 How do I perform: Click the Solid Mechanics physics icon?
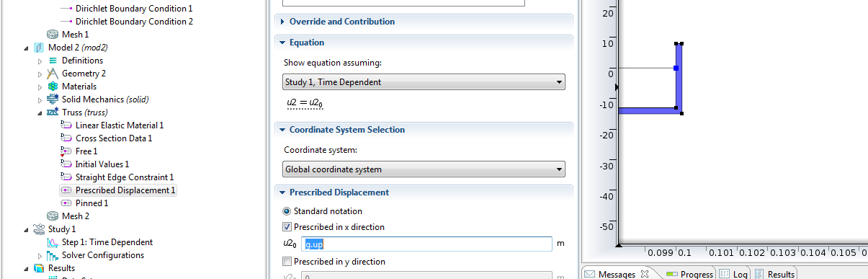click(x=53, y=99)
